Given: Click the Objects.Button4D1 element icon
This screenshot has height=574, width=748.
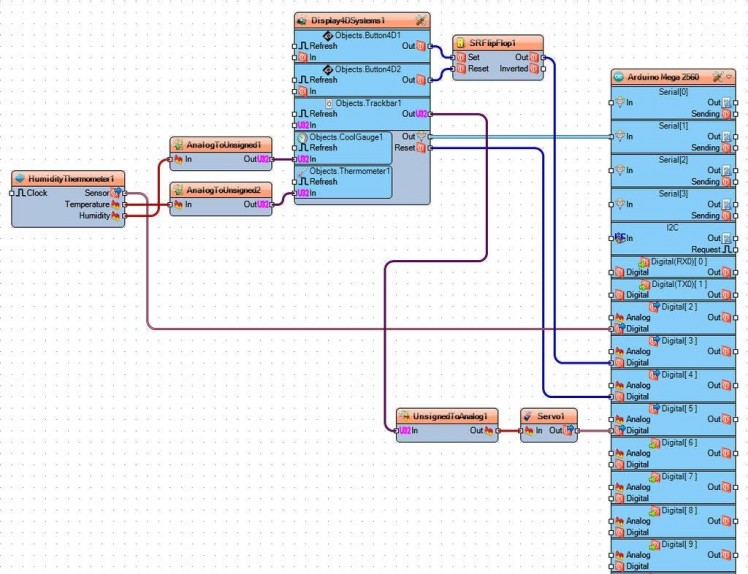Looking at the screenshot, I should 328,35.
